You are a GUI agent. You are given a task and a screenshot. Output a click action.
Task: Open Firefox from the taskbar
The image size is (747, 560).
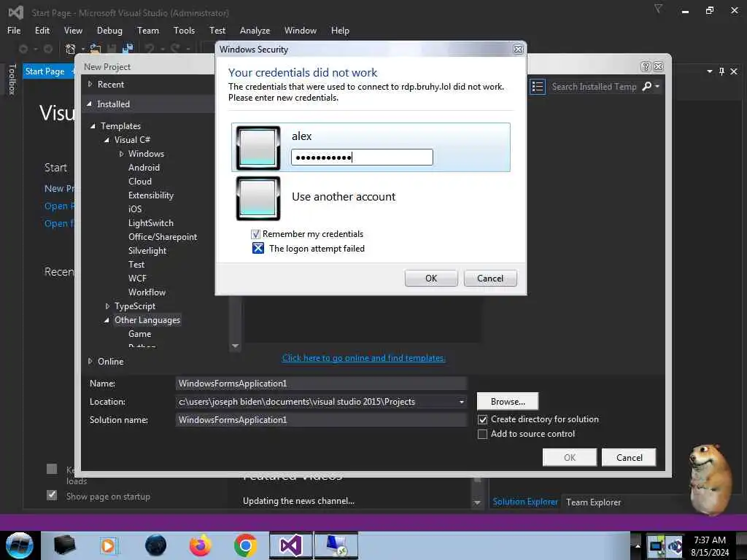point(200,545)
